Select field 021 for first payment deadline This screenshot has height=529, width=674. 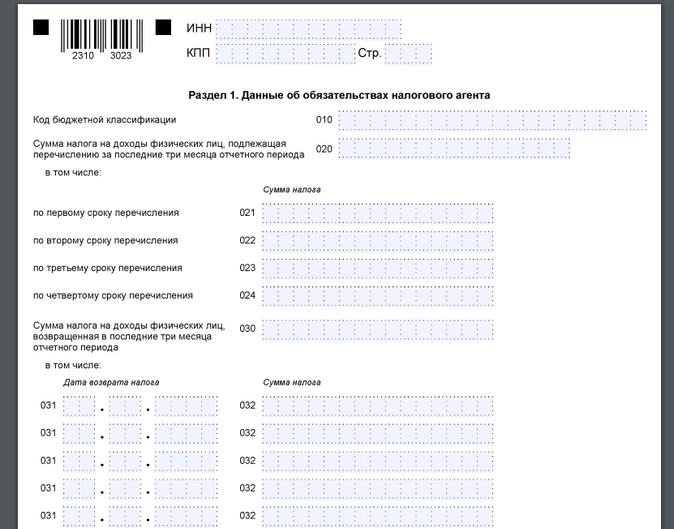377,213
